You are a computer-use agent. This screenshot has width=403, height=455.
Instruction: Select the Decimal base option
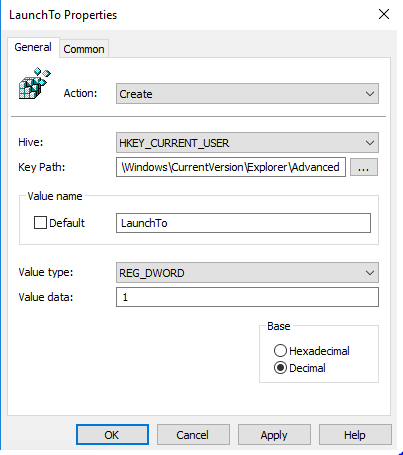click(280, 368)
